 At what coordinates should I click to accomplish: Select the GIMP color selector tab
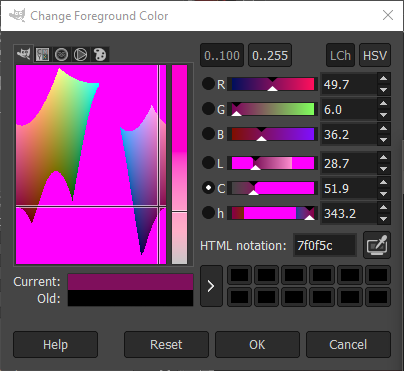(x=24, y=54)
